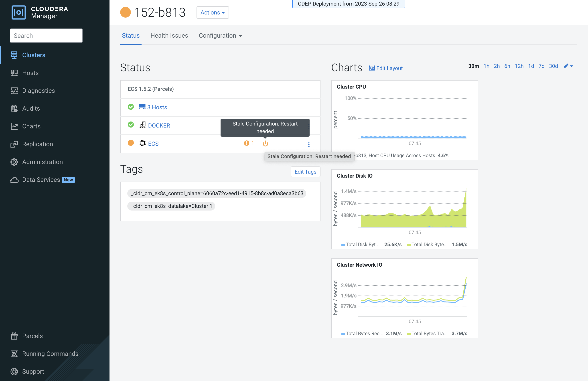The height and width of the screenshot is (381, 588).
Task: Switch to the Health Issues tab
Action: pos(169,36)
